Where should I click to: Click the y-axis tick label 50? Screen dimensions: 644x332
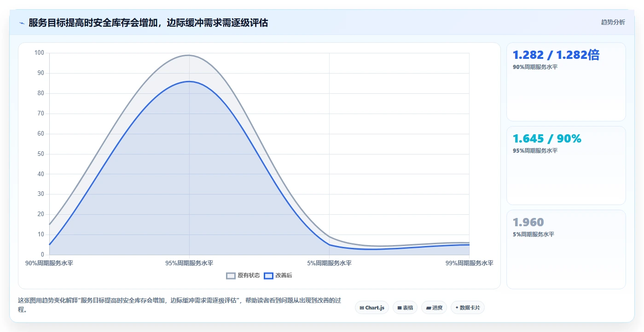coord(41,154)
